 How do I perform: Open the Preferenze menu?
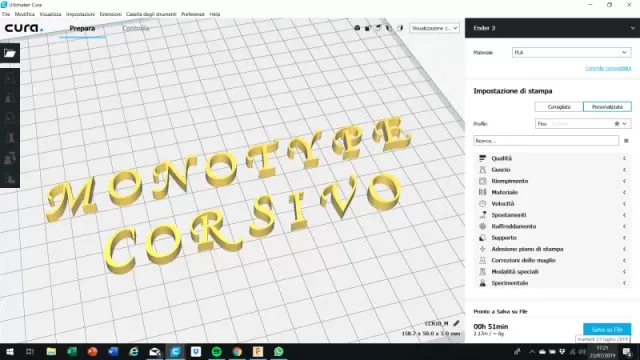point(193,14)
